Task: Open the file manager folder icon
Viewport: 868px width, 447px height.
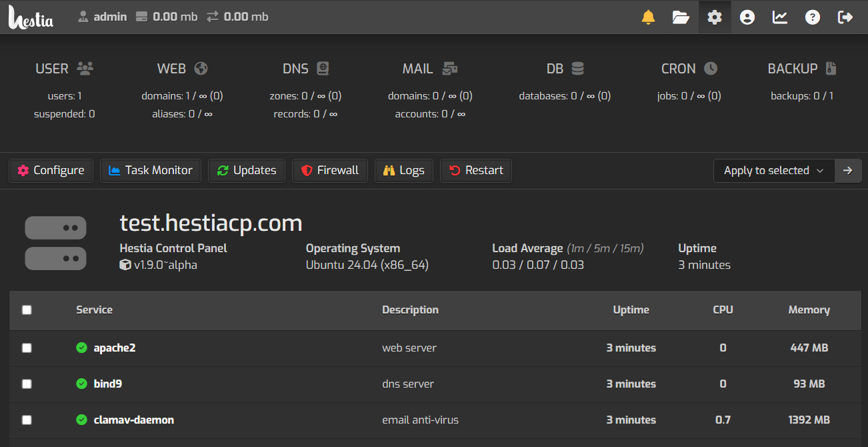Action: [681, 17]
